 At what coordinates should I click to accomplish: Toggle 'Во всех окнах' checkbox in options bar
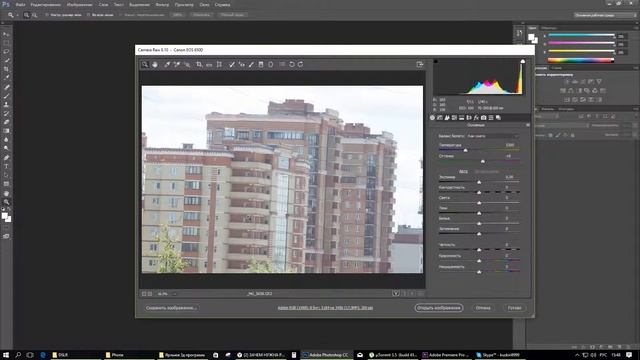click(88, 15)
